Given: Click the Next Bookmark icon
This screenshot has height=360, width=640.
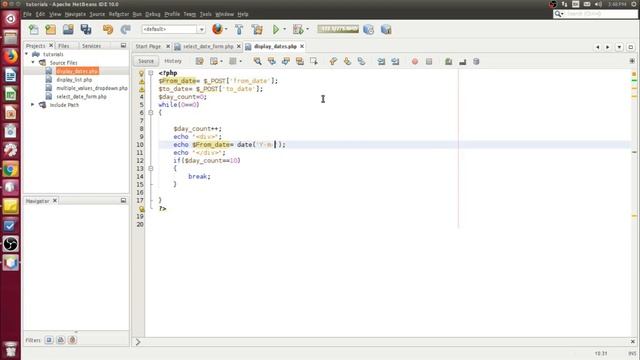Looking at the screenshot, I should 347,61.
